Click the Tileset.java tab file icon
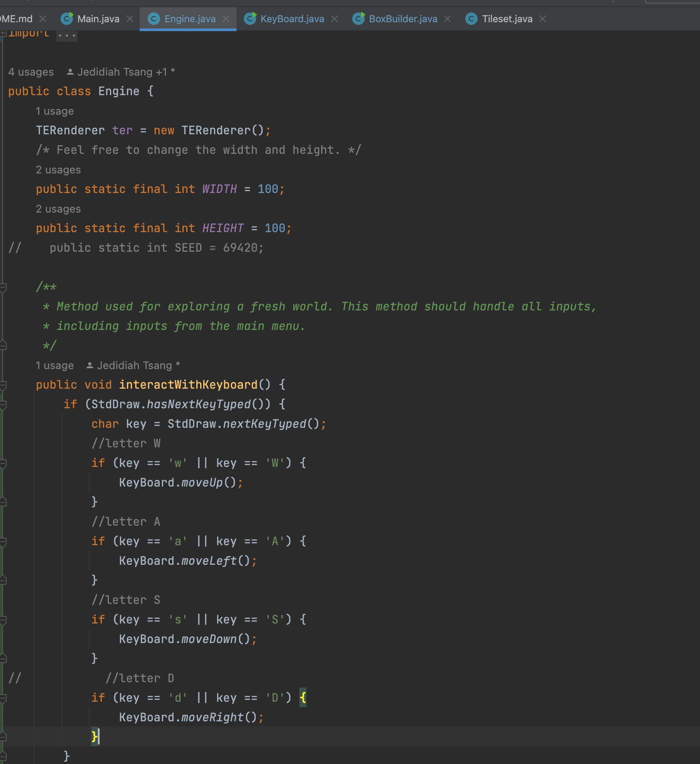 (471, 19)
